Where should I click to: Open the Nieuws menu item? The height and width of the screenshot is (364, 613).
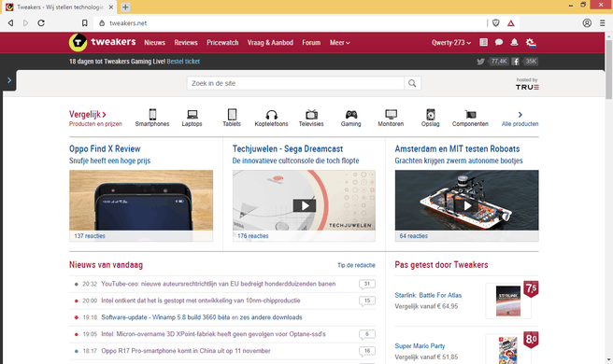pyautogui.click(x=155, y=43)
